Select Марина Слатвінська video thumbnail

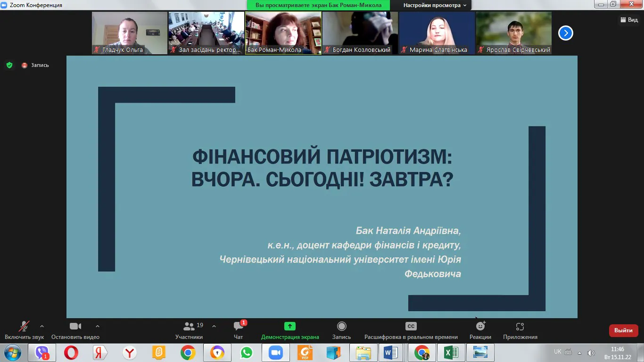click(x=437, y=33)
